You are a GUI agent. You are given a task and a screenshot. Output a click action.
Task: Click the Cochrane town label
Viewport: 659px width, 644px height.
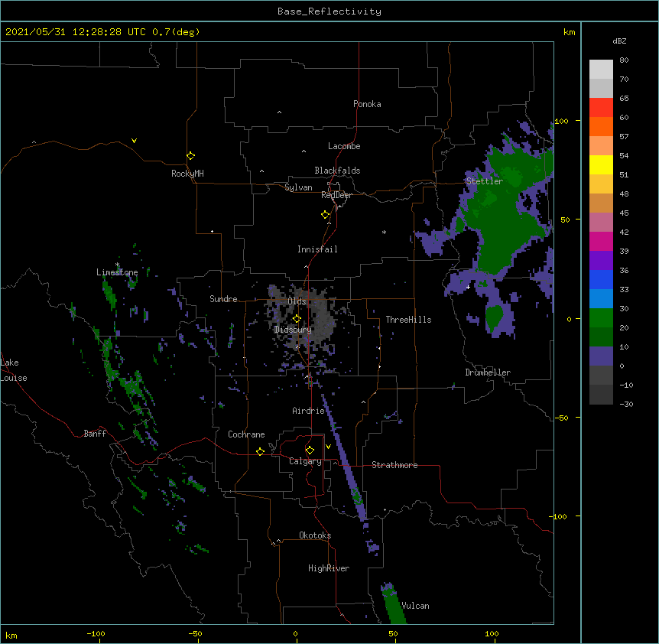[x=246, y=434]
